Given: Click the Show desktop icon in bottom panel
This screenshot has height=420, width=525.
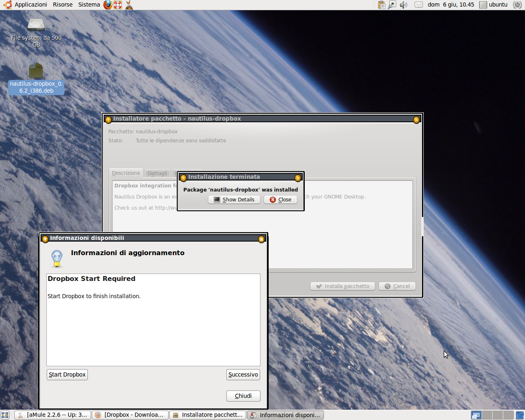Looking at the screenshot, I should point(5,415).
